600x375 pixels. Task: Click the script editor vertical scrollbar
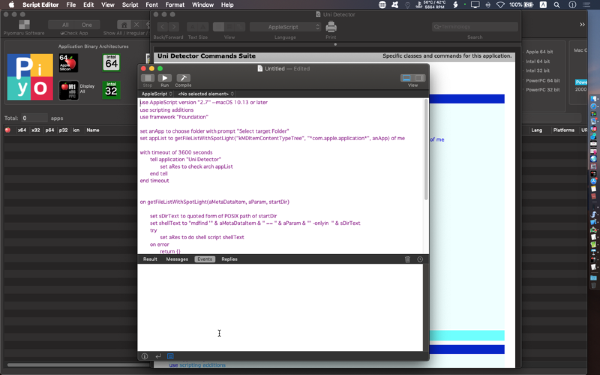[426, 149]
